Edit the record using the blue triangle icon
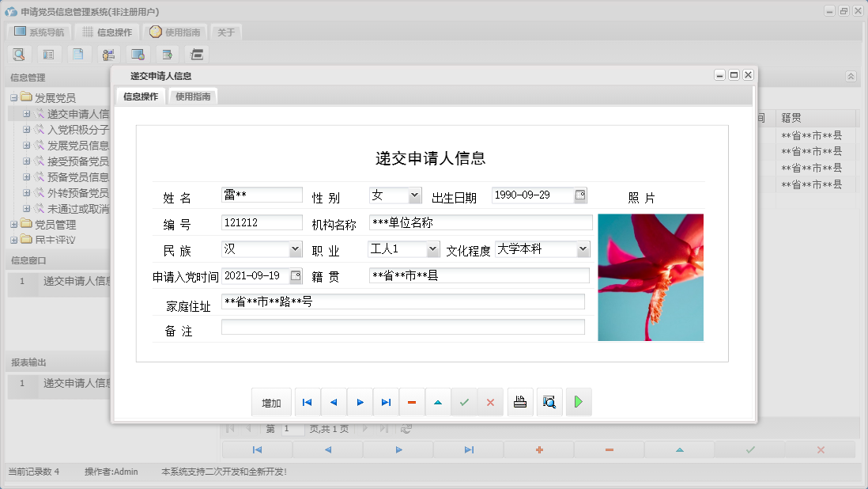 point(438,402)
